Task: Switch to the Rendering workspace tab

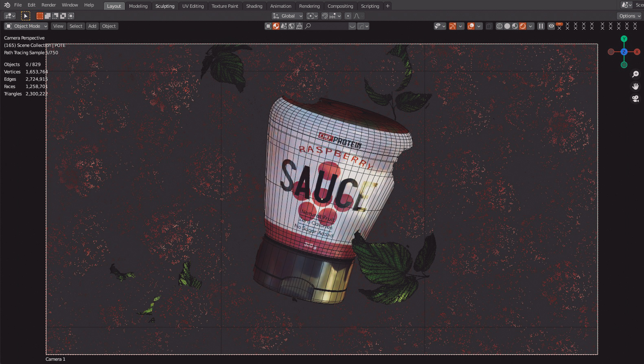Action: pos(309,6)
